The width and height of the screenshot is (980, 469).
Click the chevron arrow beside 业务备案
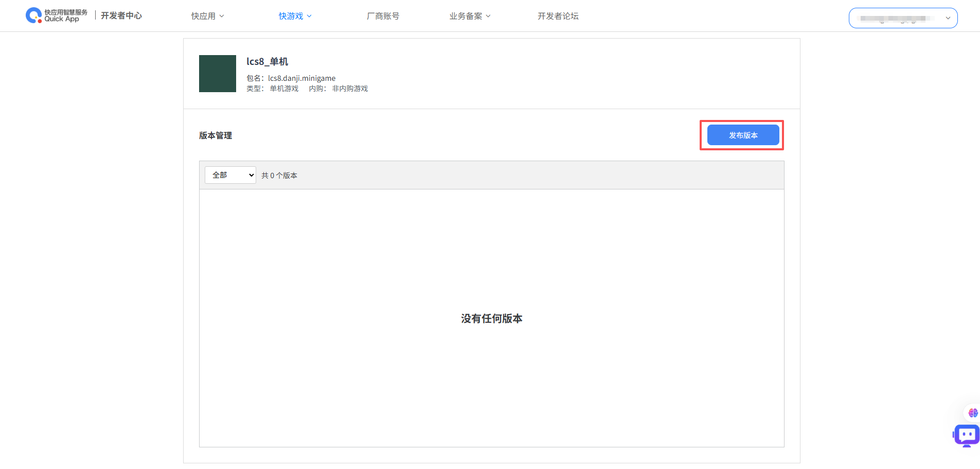(488, 16)
